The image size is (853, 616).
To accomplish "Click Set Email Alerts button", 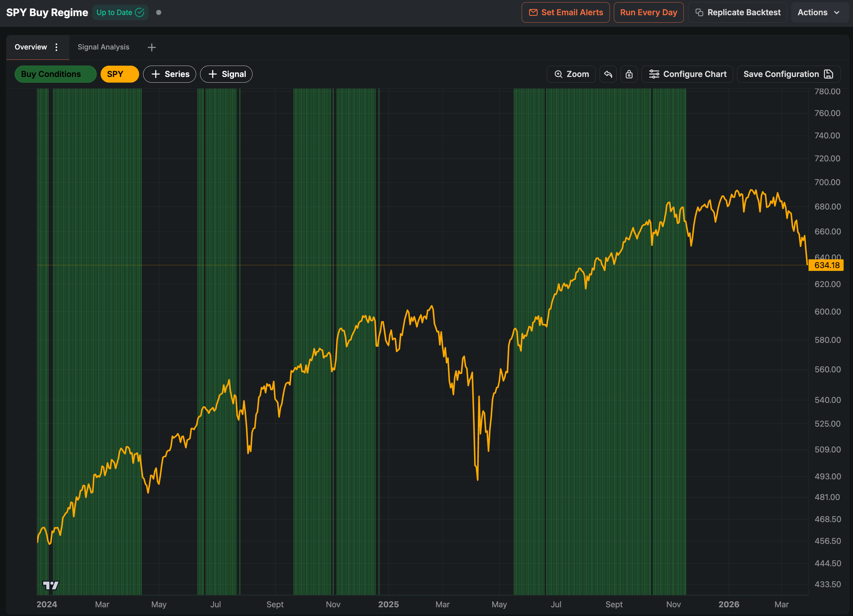I will click(x=565, y=12).
